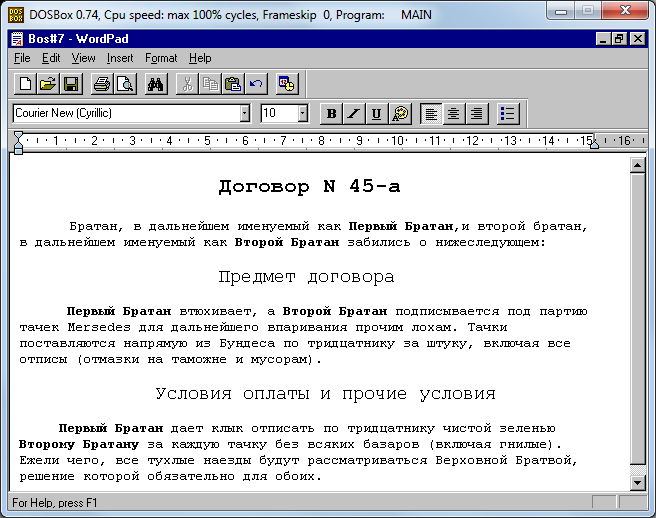Toggle Italic formatting
The image size is (656, 518).
pos(354,113)
